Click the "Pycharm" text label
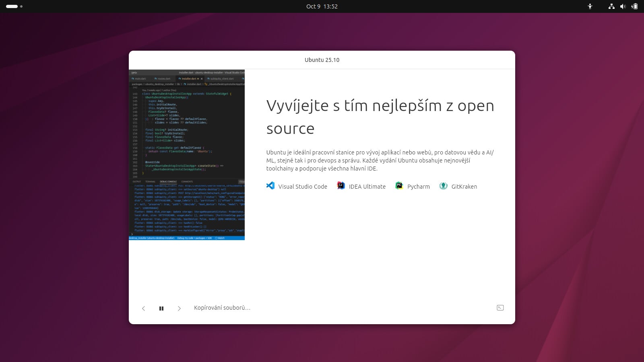644x362 pixels. tap(418, 187)
